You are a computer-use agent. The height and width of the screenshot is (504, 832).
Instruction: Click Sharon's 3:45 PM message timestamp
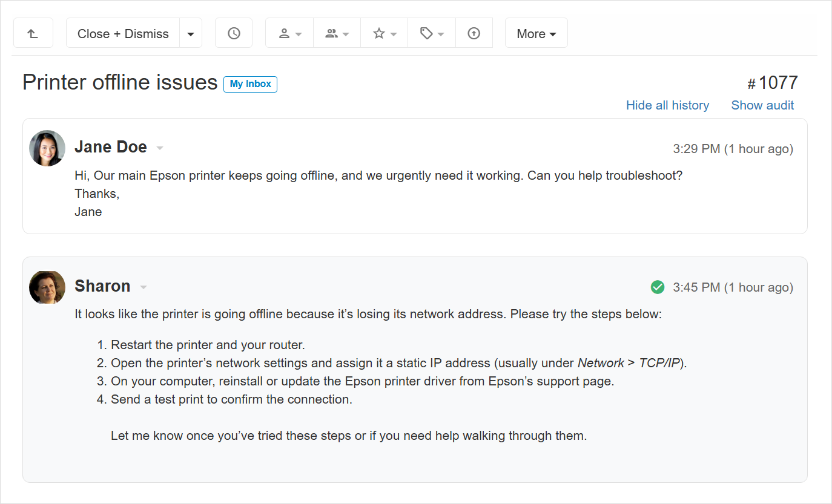coord(733,287)
